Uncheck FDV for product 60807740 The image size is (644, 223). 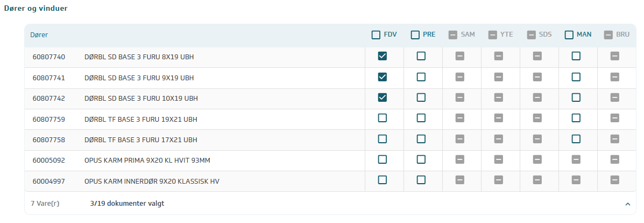pyautogui.click(x=383, y=56)
